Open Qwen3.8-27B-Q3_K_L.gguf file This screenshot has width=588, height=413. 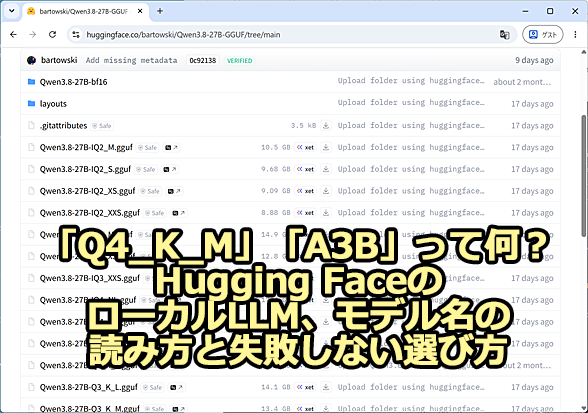88,387
